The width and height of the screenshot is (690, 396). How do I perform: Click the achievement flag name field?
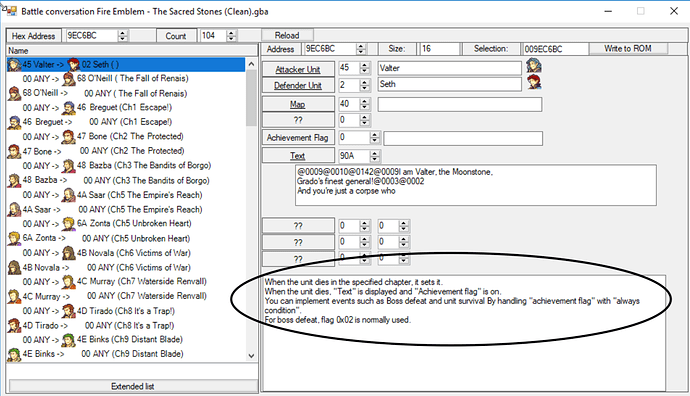(463, 138)
